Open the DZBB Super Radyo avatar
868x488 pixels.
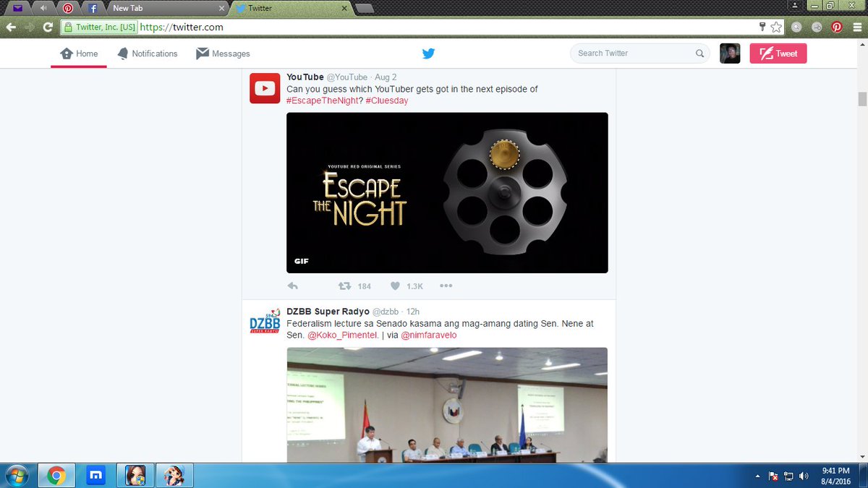click(265, 323)
